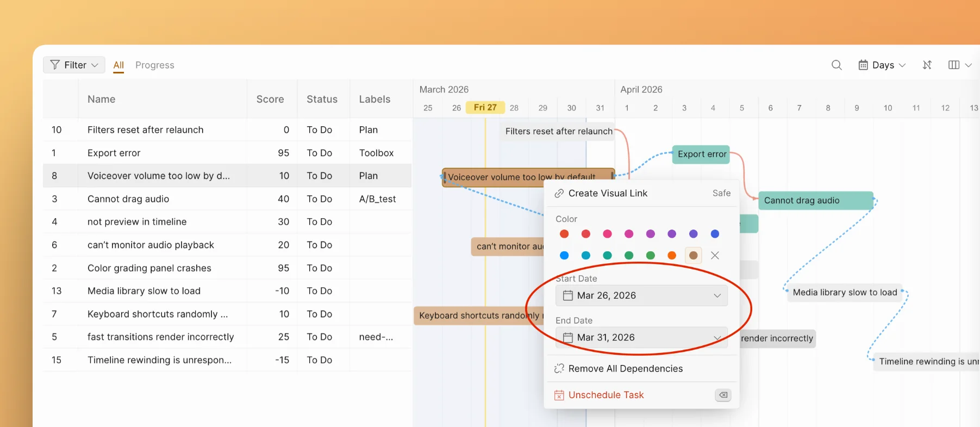
Task: Click the Unschedule Task calendar icon
Action: tap(559, 395)
